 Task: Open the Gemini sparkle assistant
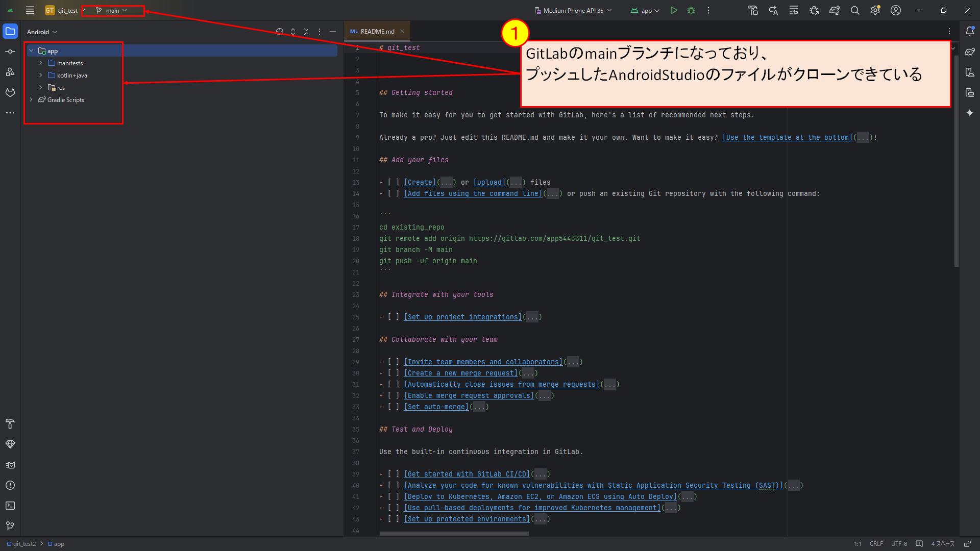click(x=970, y=113)
